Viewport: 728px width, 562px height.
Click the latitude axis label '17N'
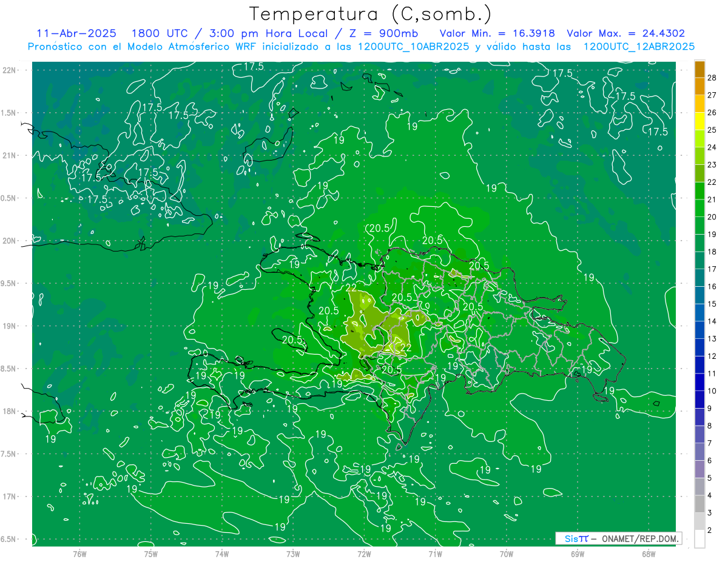click(x=9, y=497)
